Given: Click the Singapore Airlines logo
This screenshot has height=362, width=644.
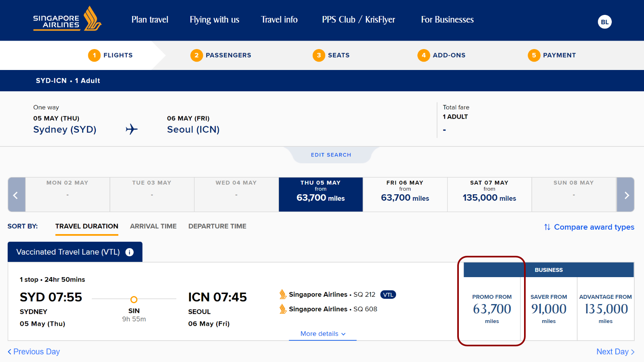Looking at the screenshot, I should [x=67, y=19].
